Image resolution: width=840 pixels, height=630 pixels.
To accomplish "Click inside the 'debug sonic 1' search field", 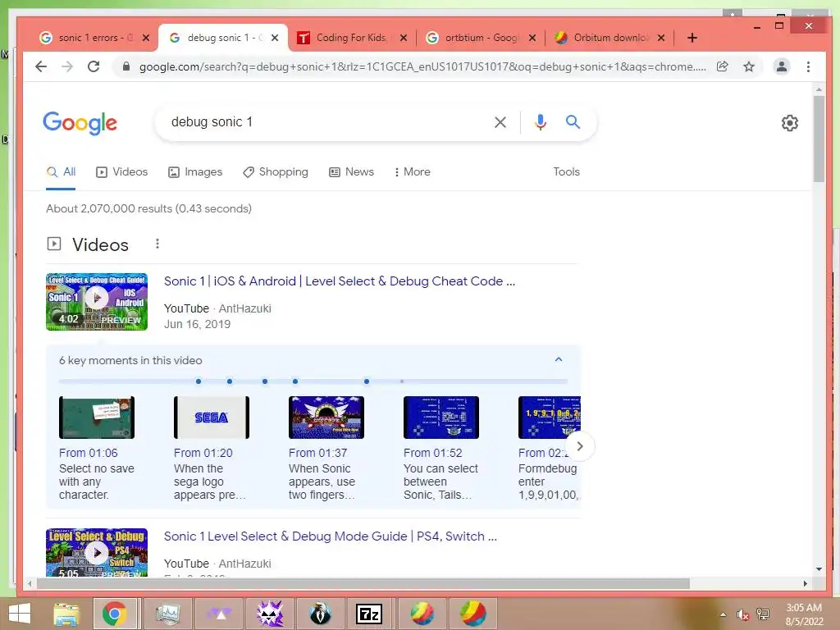I will [x=326, y=122].
